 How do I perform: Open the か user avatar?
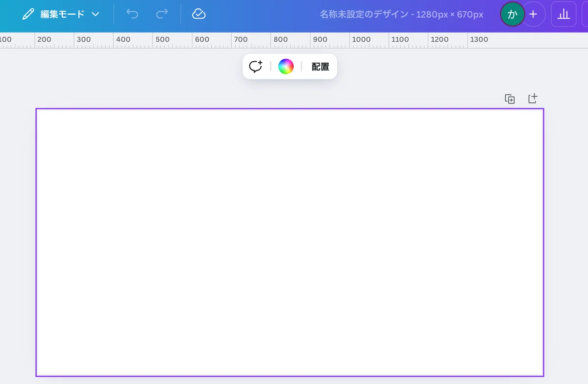[x=512, y=14]
